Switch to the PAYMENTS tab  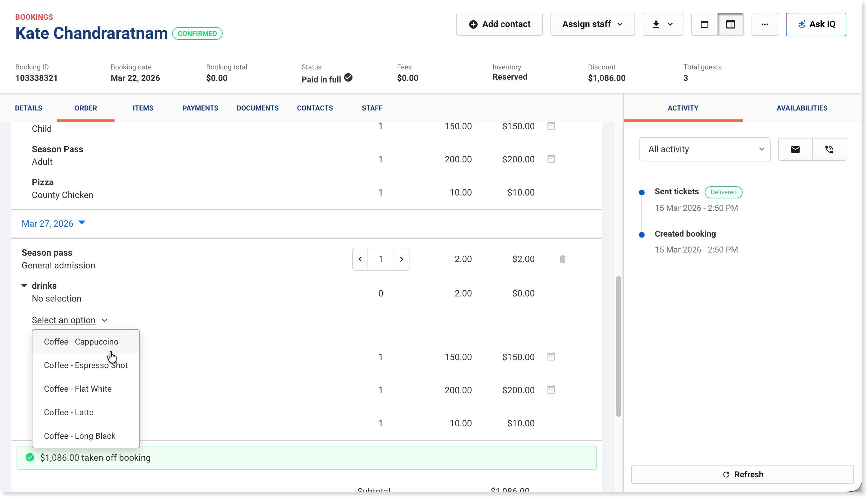pos(200,108)
